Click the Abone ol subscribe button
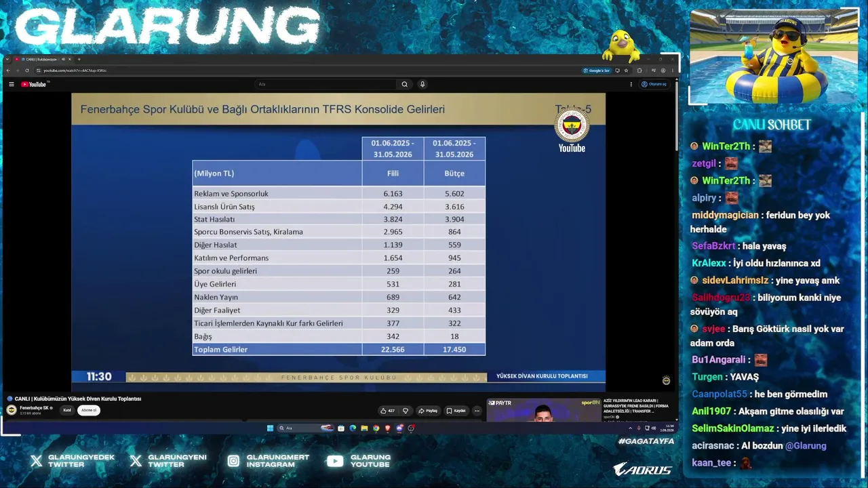The image size is (868, 488). pos(89,410)
